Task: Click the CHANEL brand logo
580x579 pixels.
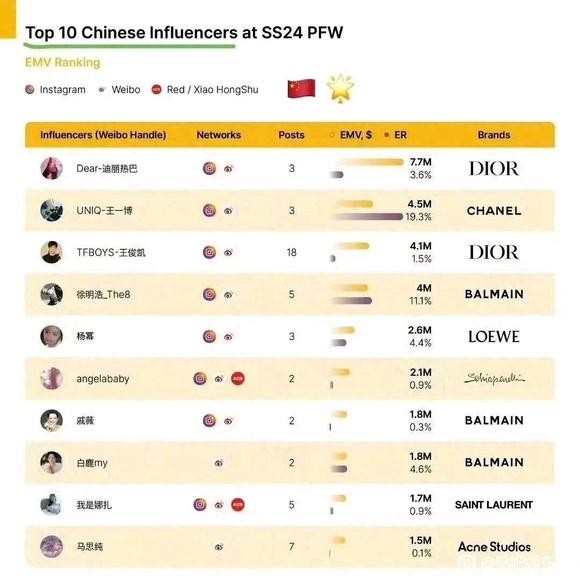Action: point(494,211)
